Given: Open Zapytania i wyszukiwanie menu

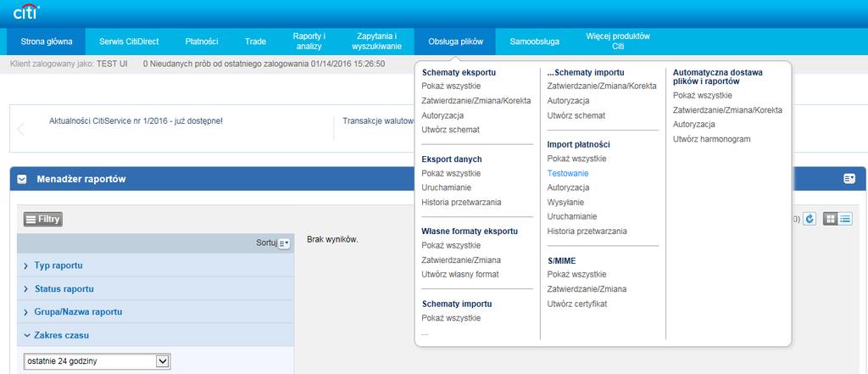Looking at the screenshot, I should point(376,42).
